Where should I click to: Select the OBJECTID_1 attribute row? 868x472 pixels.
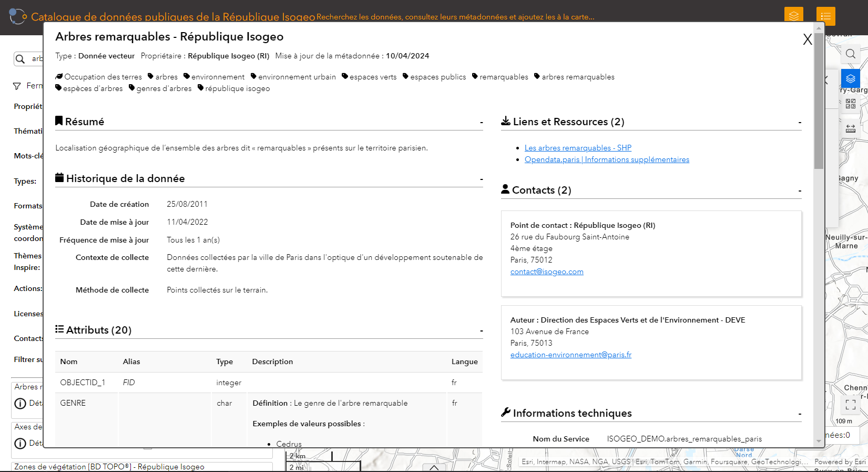click(269, 383)
